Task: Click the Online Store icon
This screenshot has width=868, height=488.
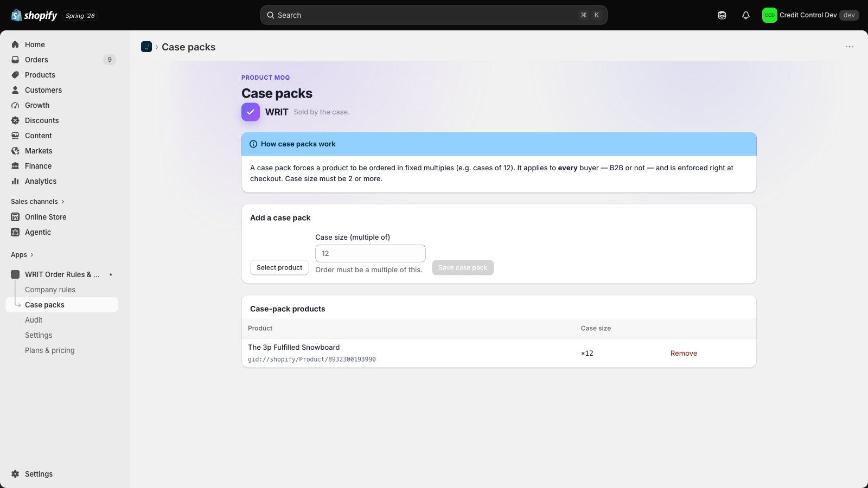Action: [15, 217]
